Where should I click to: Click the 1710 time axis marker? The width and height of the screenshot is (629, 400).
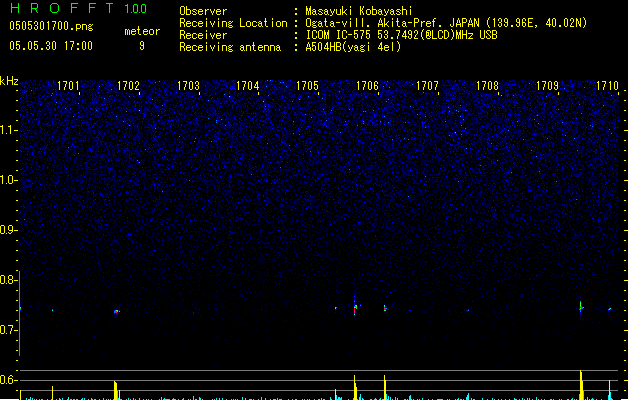tap(607, 86)
